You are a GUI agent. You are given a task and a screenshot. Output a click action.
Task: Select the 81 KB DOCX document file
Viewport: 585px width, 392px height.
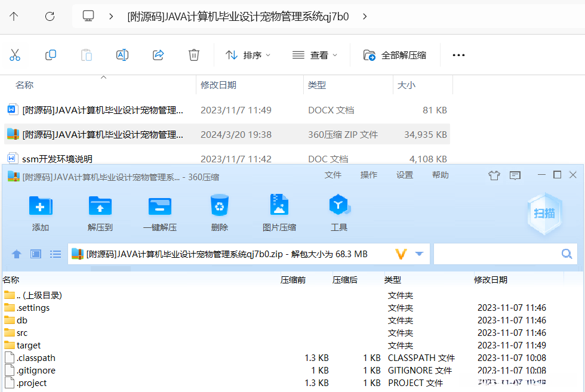click(x=227, y=110)
